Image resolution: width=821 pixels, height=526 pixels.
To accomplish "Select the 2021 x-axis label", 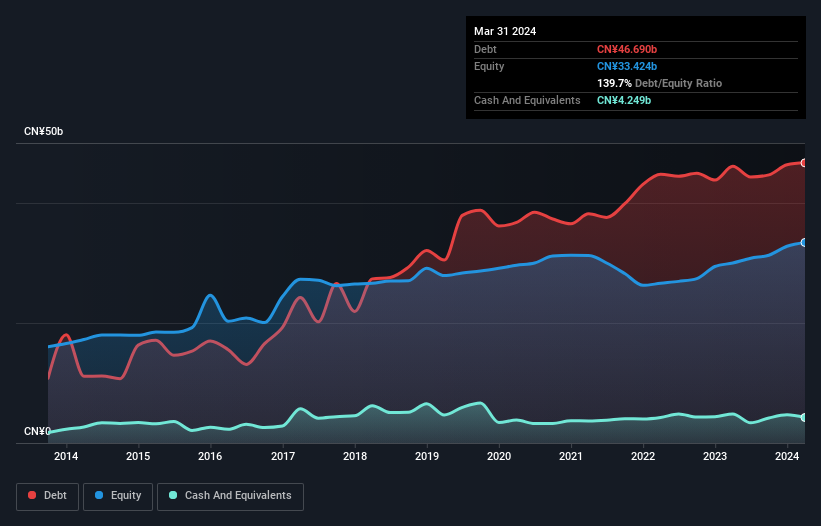I will pyautogui.click(x=571, y=456).
